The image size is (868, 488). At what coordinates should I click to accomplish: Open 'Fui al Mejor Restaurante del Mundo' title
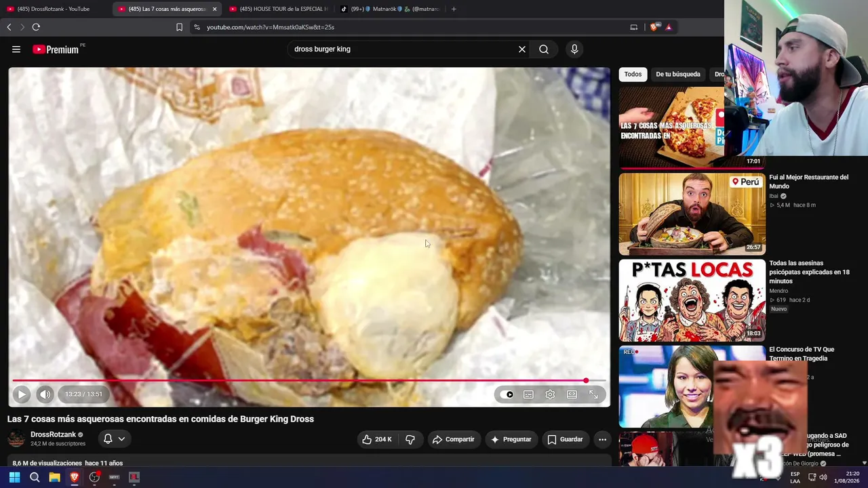pyautogui.click(x=808, y=182)
